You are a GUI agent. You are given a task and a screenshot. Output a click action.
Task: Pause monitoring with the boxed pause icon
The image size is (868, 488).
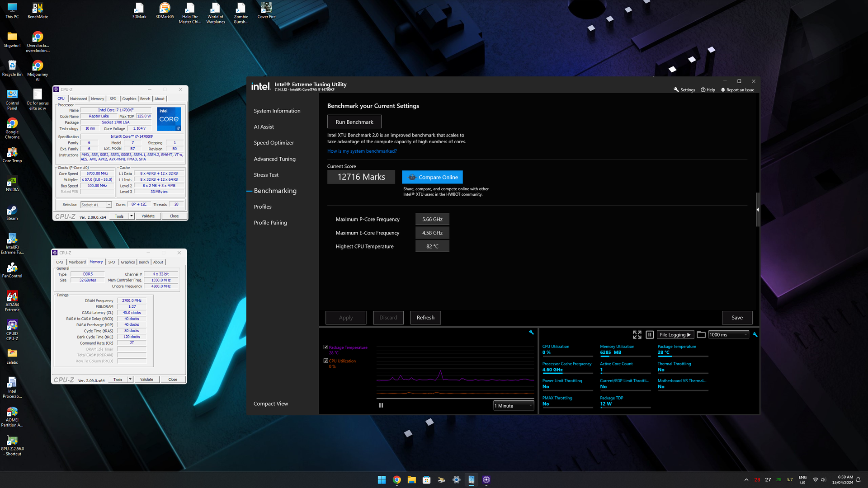click(650, 335)
